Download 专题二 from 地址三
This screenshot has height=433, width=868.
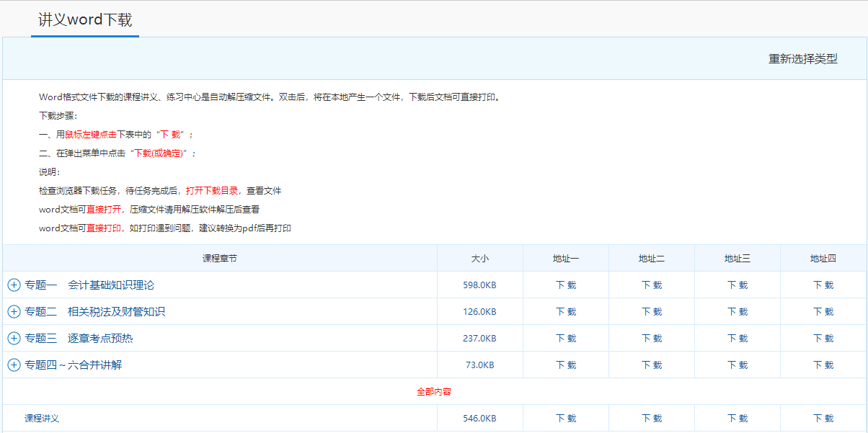(737, 311)
